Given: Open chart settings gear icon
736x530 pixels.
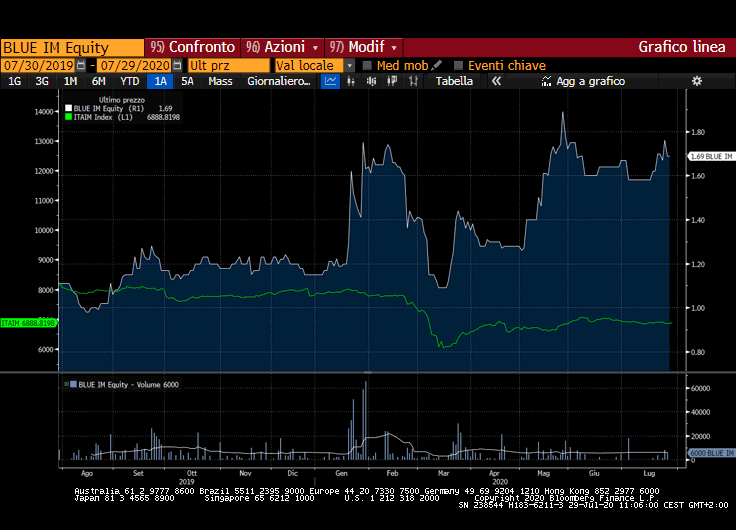Looking at the screenshot, I should coord(696,81).
